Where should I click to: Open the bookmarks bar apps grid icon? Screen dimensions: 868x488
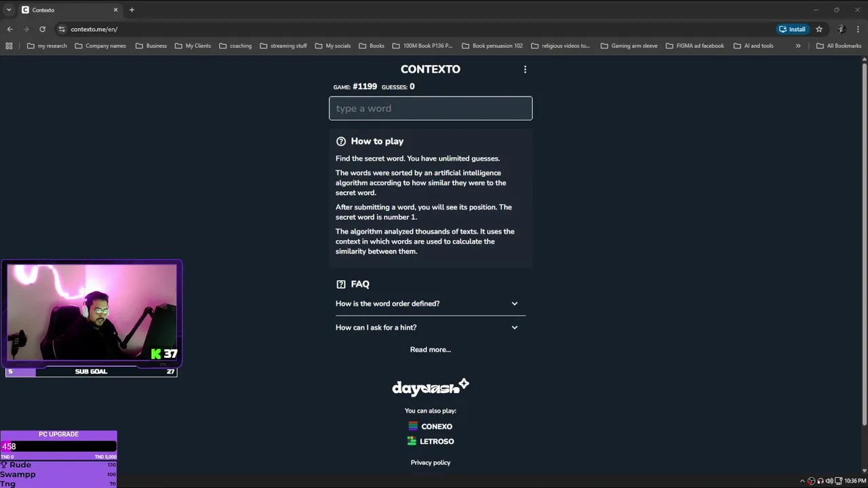click(x=9, y=46)
